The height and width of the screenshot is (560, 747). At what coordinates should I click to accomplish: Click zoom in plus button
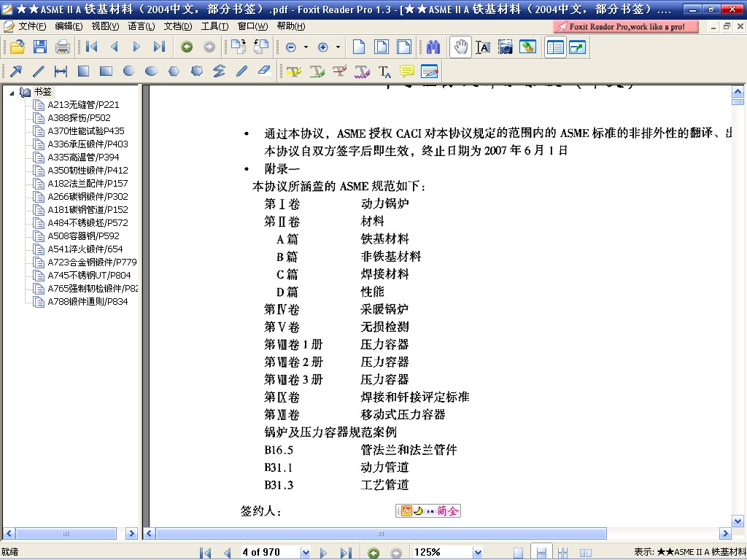(x=323, y=47)
